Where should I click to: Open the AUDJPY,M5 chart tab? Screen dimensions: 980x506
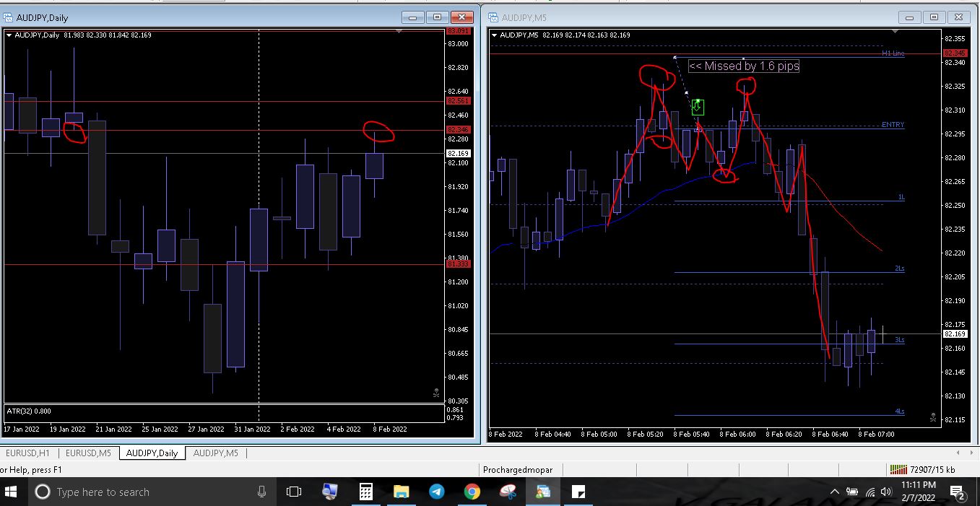216,453
